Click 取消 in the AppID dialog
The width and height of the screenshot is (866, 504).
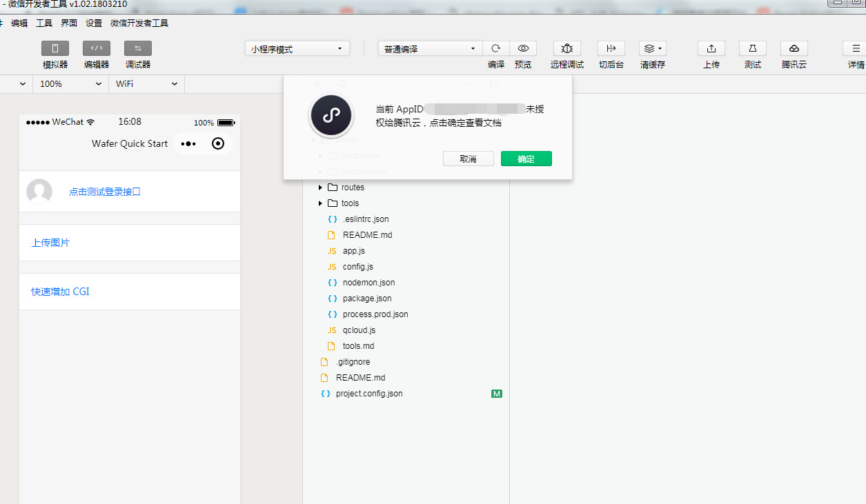tap(469, 159)
